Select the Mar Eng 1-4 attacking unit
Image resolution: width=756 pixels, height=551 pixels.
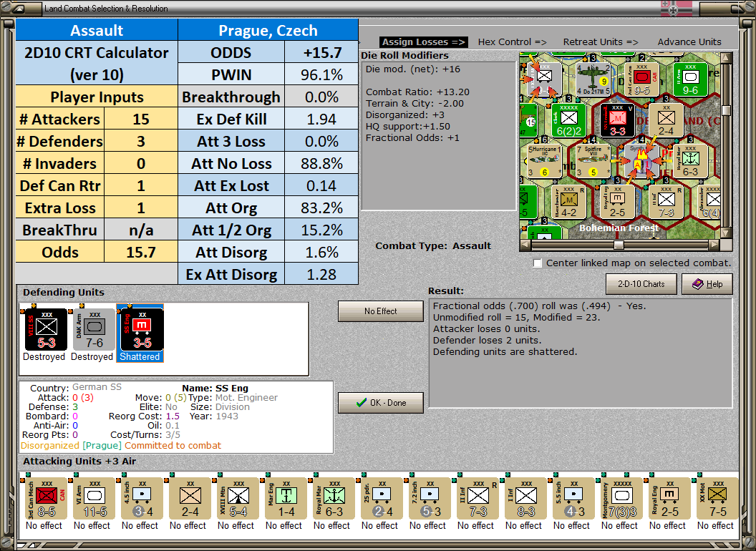pyautogui.click(x=286, y=499)
